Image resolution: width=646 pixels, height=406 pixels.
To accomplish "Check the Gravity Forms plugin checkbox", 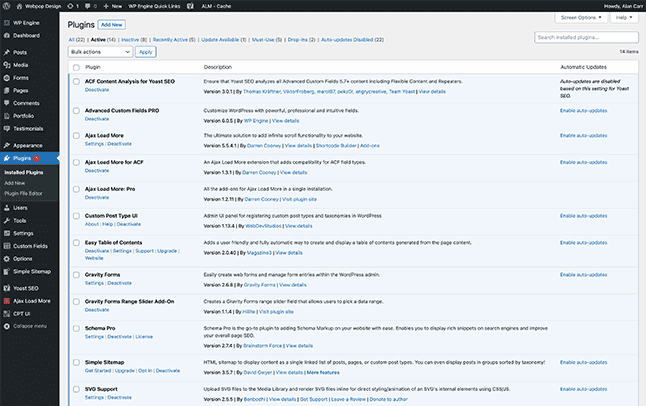I will tap(76, 275).
